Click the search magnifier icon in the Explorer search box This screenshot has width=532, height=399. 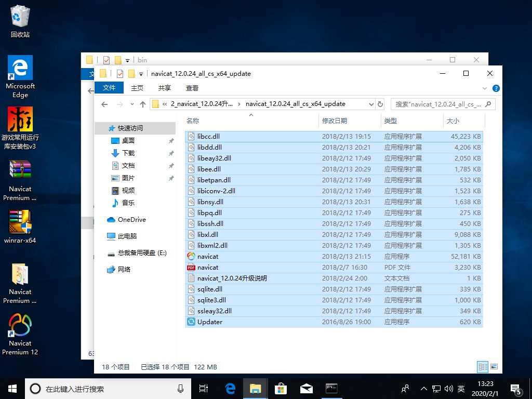click(488, 104)
